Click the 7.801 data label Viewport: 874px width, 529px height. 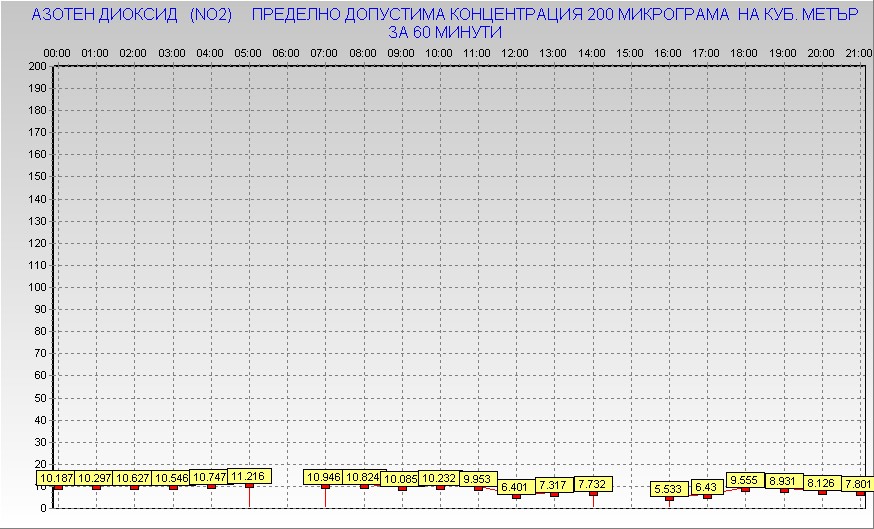coord(858,484)
